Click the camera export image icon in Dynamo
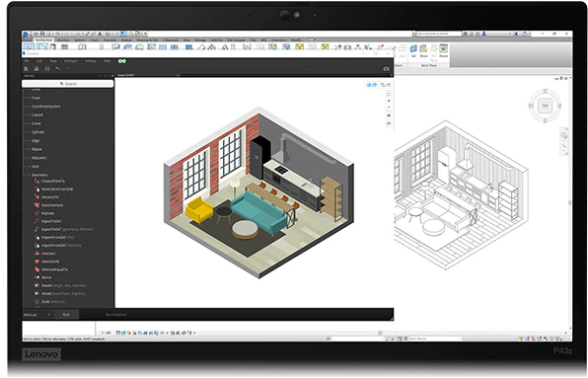The image size is (588, 378). 386,69
